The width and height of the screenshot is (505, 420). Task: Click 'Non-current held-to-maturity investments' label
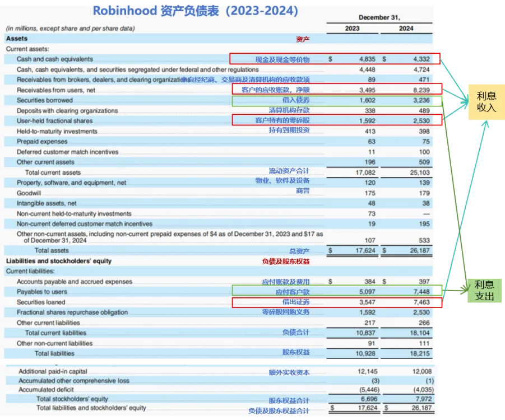[x=74, y=214]
